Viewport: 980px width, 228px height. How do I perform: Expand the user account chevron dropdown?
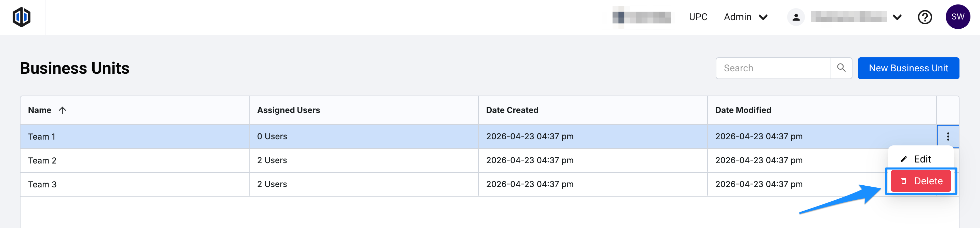point(897,17)
